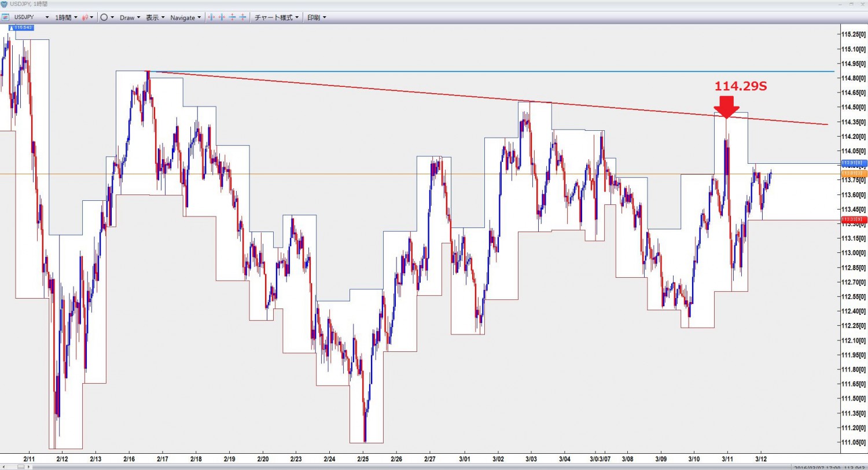Open the USDJPY symbol dropdown
Image resolution: width=868 pixels, height=470 pixels.
tap(30, 17)
